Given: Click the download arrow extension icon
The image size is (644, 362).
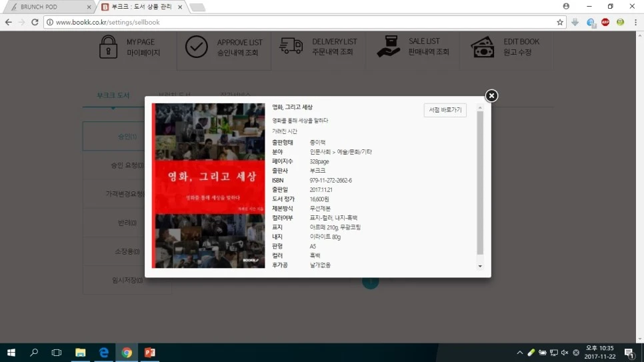Looking at the screenshot, I should 575,22.
